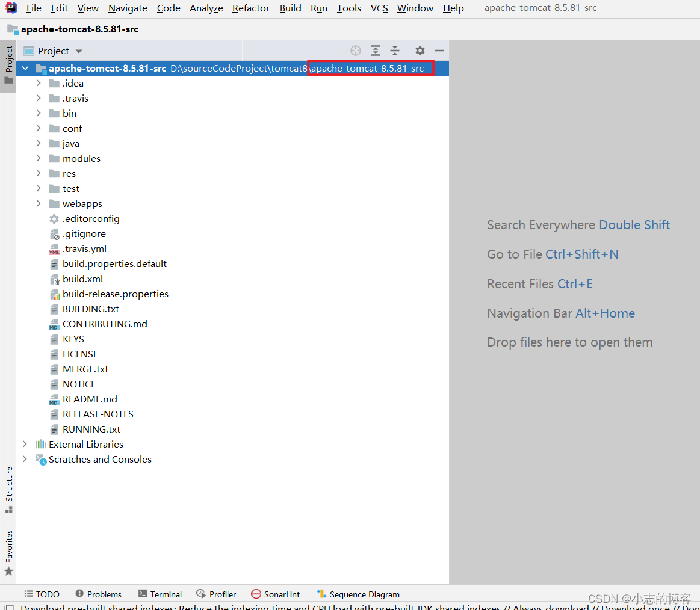The image size is (700, 610).
Task: Open the Refactor menu
Action: click(x=251, y=8)
